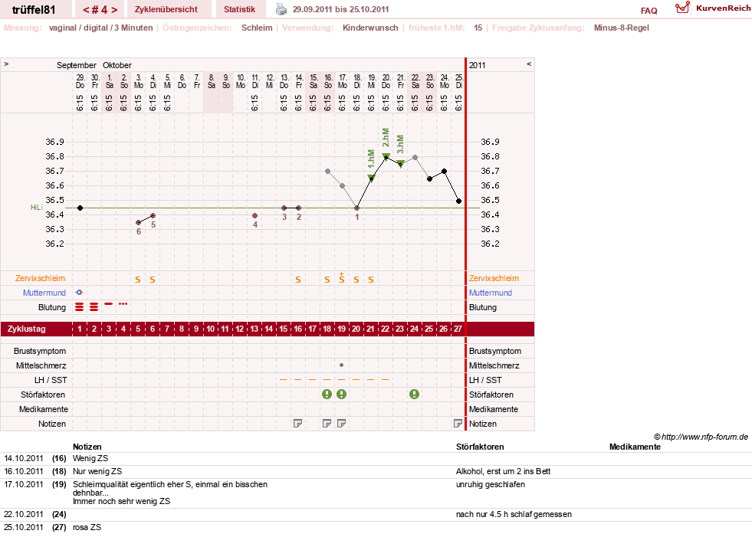The height and width of the screenshot is (560, 752).
Task: Click the Muttermund symbol on cycle day 1
Action: click(79, 293)
